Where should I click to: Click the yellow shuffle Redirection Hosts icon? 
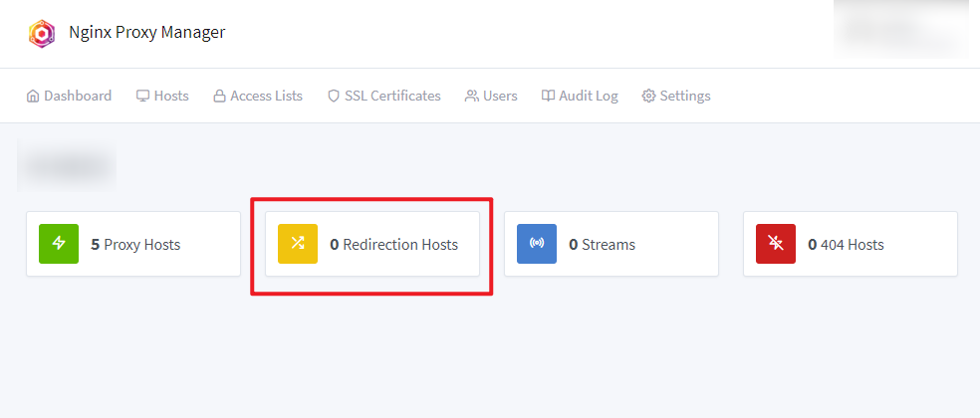(298, 244)
